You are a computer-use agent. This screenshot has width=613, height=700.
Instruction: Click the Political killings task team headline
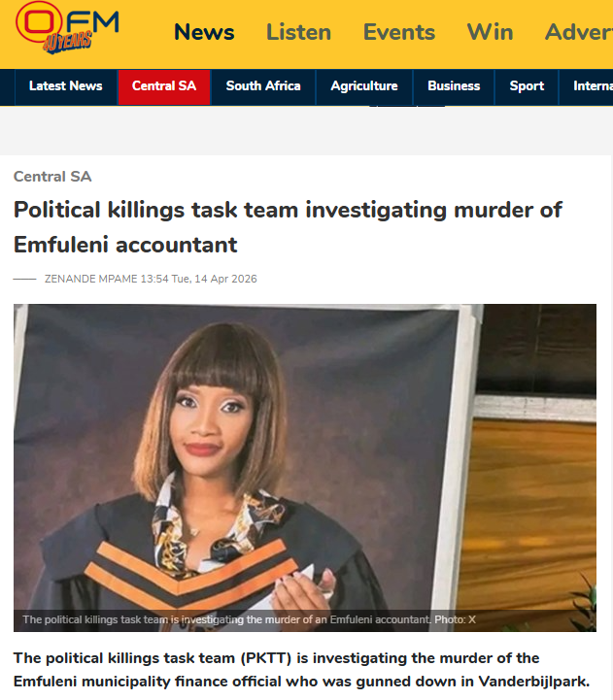point(288,227)
